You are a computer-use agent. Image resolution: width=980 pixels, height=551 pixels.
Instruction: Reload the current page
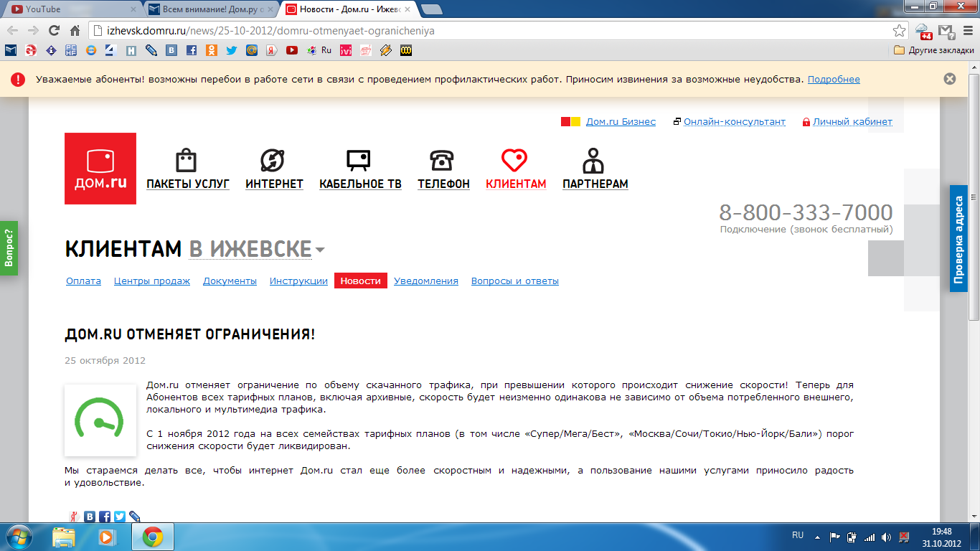pyautogui.click(x=54, y=31)
